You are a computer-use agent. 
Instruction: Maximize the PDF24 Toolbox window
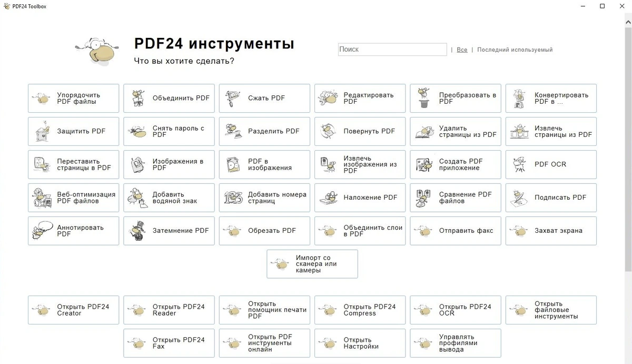click(x=603, y=6)
